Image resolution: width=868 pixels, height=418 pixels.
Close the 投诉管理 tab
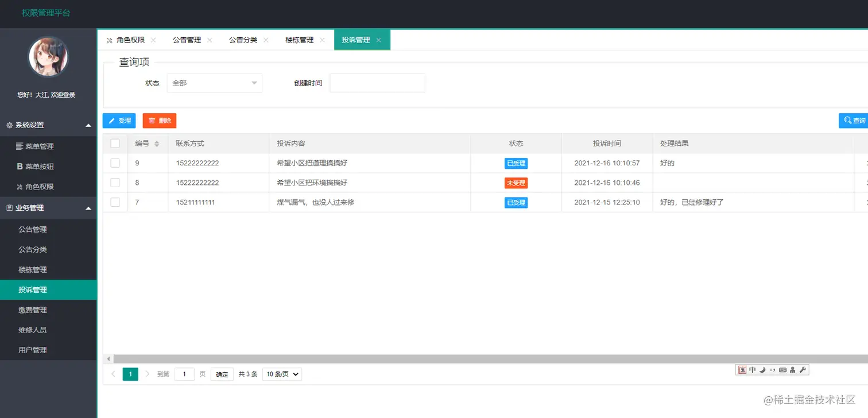point(378,40)
